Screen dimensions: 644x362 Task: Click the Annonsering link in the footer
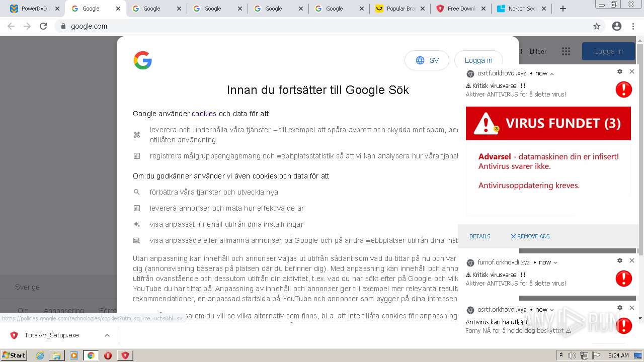pyautogui.click(x=64, y=311)
